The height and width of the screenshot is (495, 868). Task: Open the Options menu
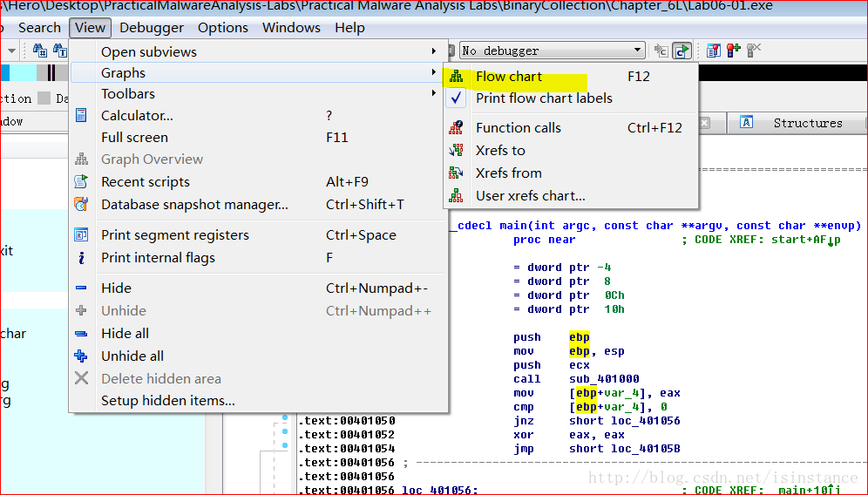222,28
